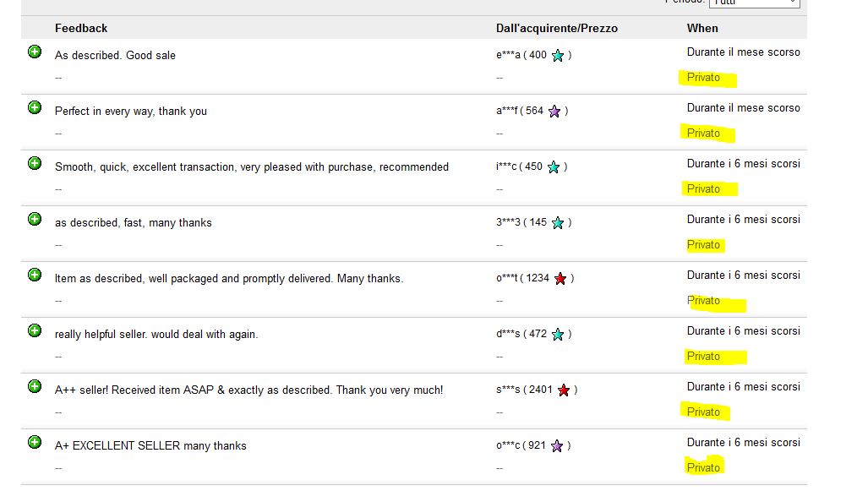Click the purple star next to a***f

(554, 112)
